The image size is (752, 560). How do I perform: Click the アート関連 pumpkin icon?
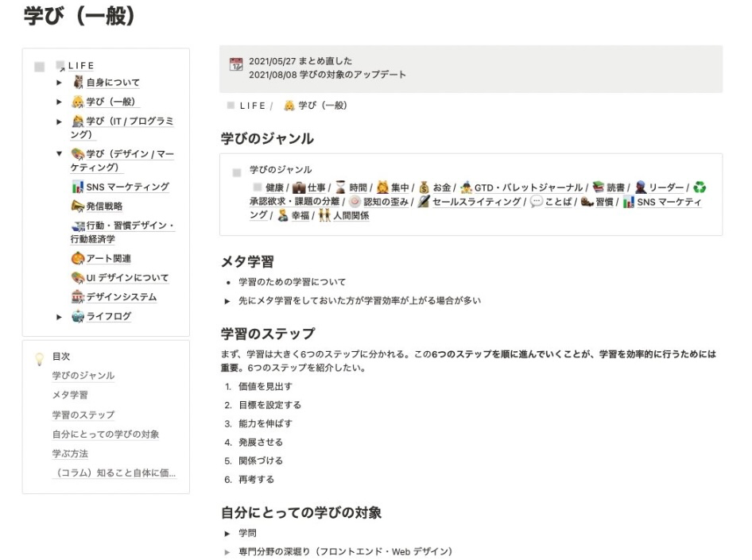(78, 258)
